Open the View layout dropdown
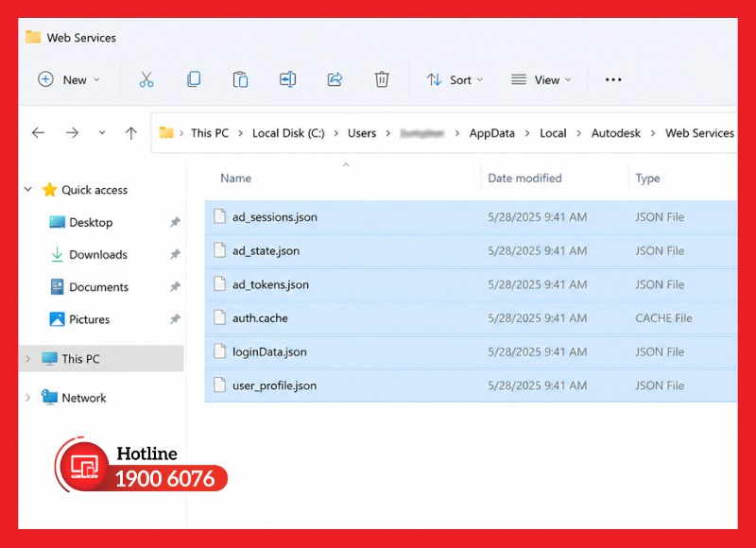This screenshot has width=756, height=548. [x=541, y=80]
